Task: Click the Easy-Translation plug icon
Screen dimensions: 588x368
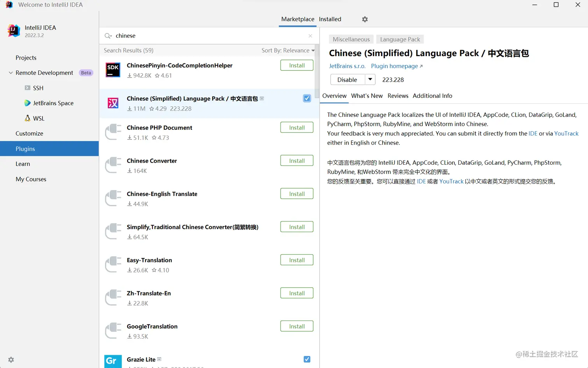Action: [113, 264]
